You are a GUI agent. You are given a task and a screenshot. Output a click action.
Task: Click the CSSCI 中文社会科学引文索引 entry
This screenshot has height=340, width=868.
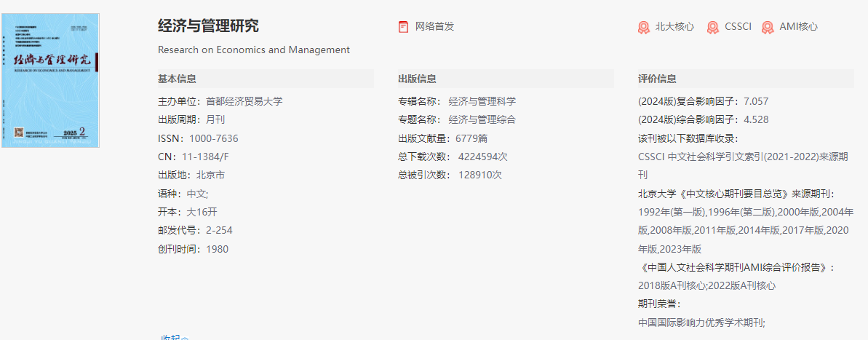pyautogui.click(x=743, y=165)
